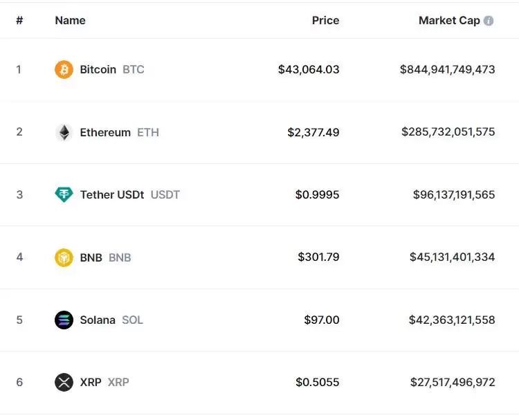Open the Tether USDt name link

point(111,194)
